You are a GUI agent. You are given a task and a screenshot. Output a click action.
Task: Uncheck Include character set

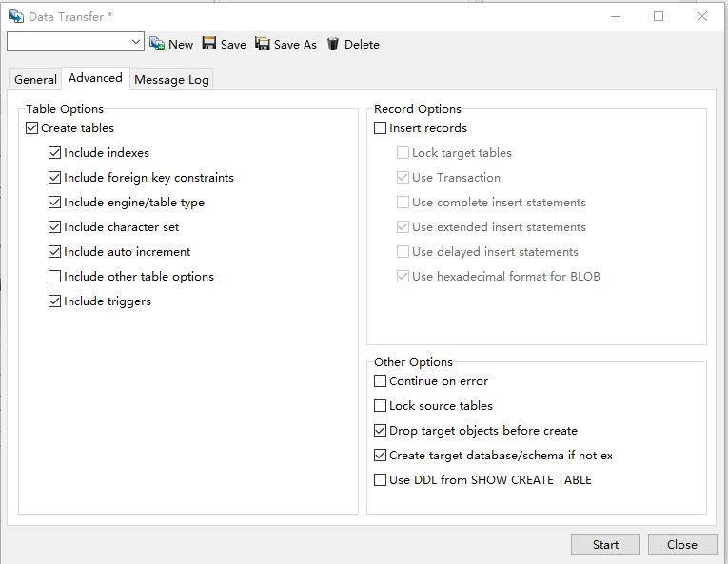tap(54, 227)
